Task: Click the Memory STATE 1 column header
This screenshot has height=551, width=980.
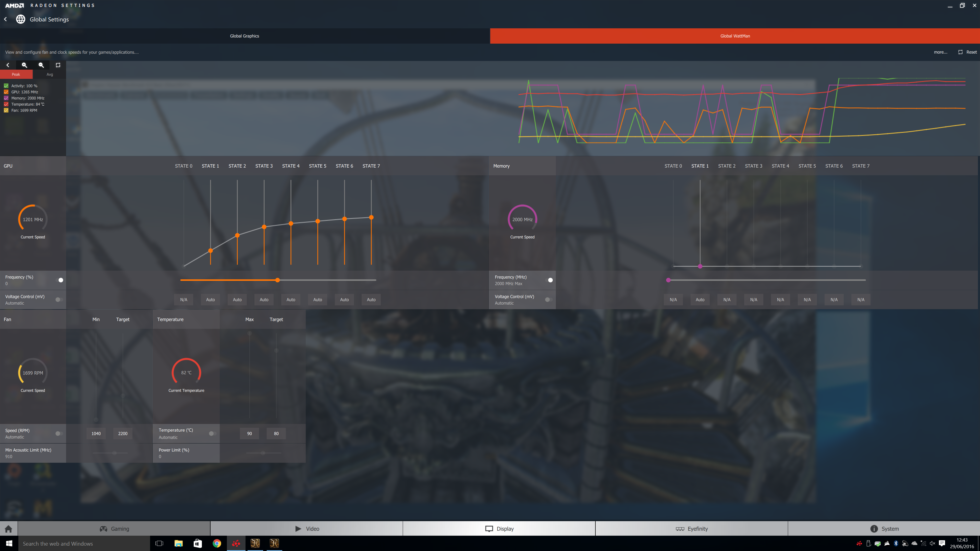Action: 700,166
